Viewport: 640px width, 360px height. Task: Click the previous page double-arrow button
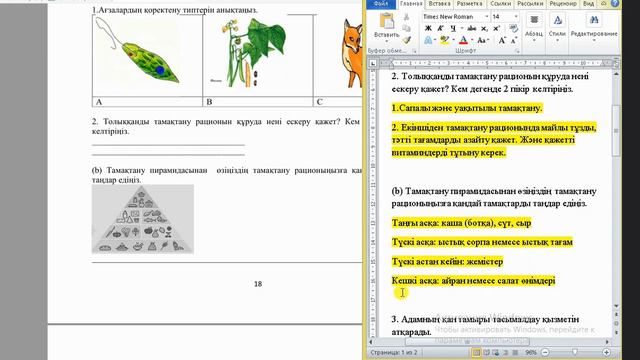(x=616, y=315)
